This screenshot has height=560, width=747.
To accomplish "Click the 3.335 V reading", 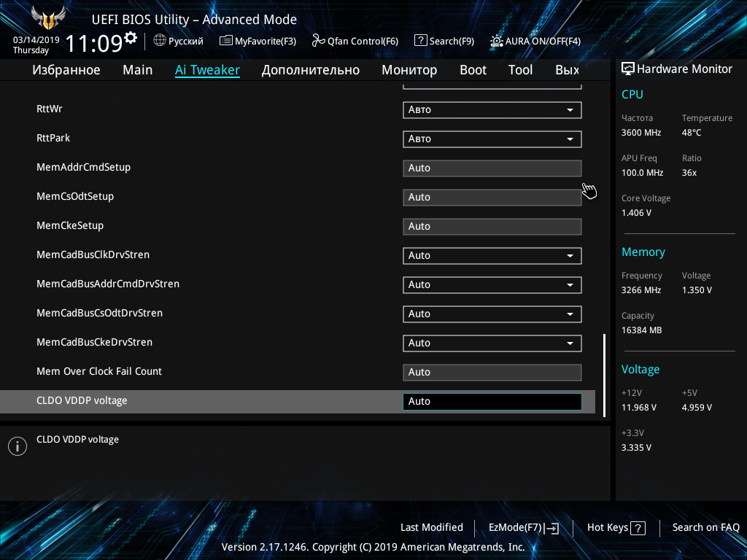I will [x=636, y=448].
